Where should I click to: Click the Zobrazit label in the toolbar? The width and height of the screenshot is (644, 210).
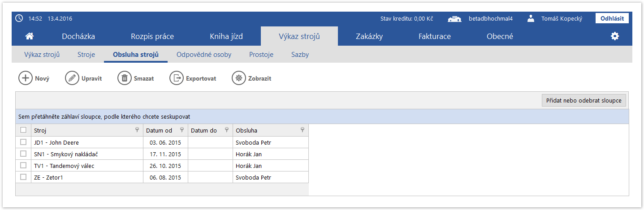pos(260,78)
